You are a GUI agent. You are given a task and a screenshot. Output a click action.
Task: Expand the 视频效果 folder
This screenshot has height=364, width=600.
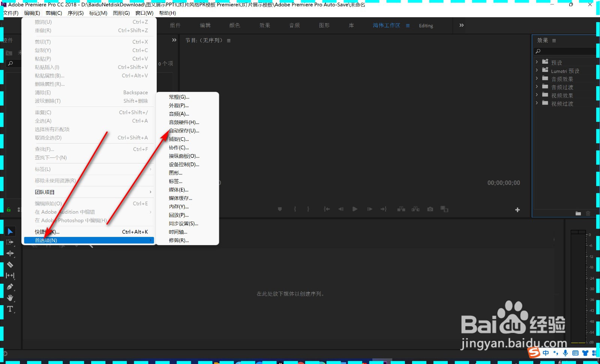537,95
